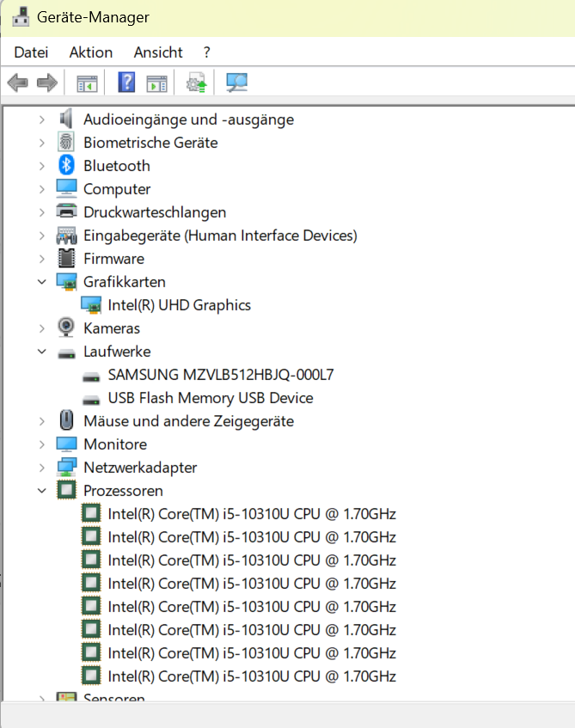Expand the Biometrische Geräte node

click(x=42, y=143)
